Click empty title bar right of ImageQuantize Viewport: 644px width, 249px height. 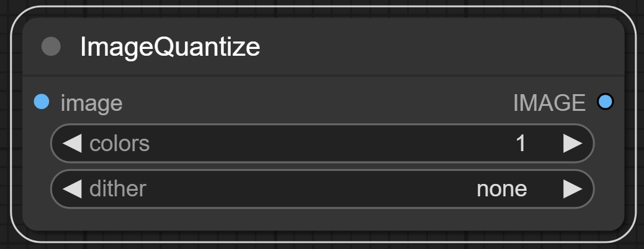point(434,47)
